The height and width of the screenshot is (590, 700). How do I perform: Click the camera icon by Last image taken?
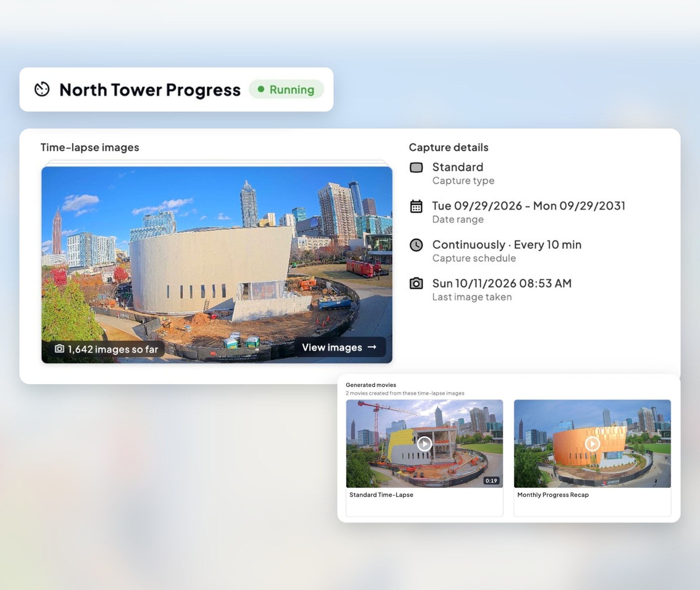(416, 283)
